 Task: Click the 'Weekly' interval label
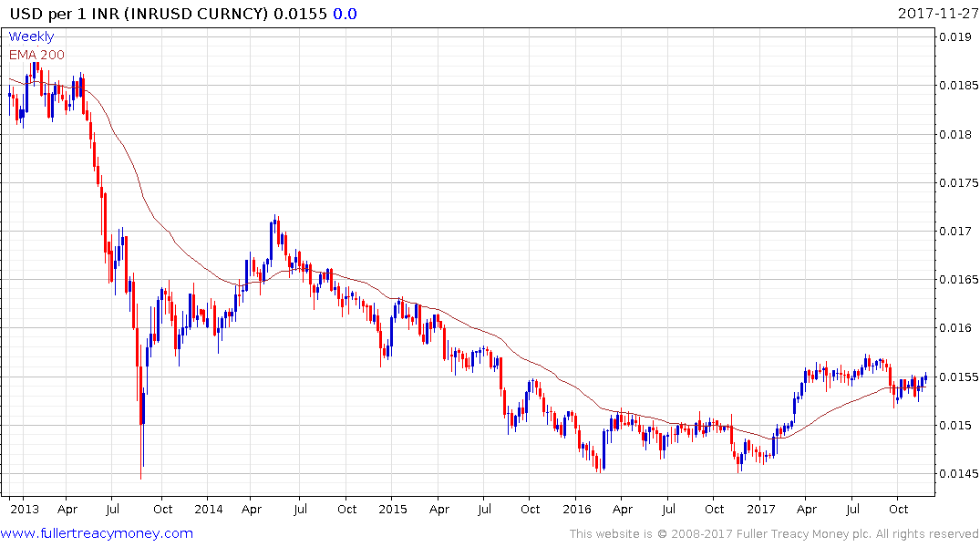tap(31, 36)
